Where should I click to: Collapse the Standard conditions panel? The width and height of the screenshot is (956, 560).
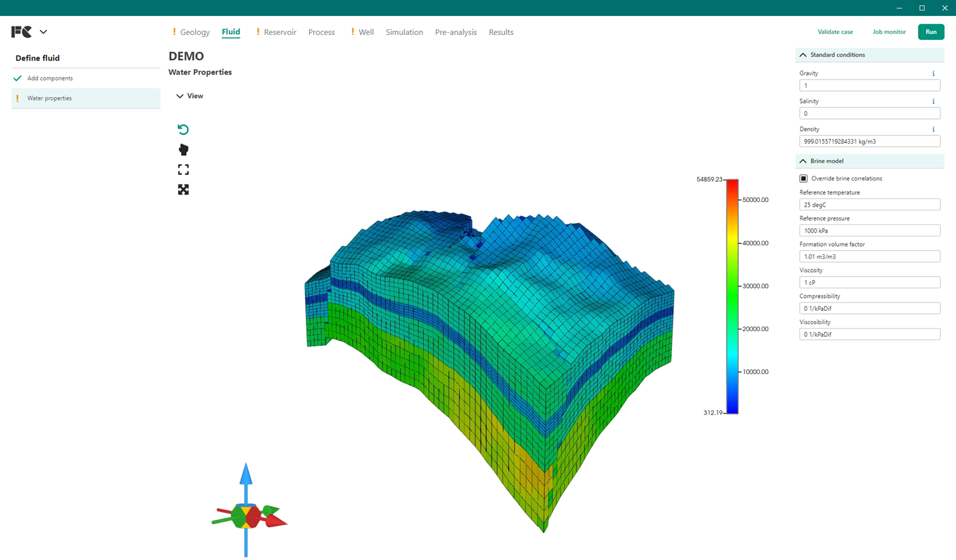[x=803, y=55]
